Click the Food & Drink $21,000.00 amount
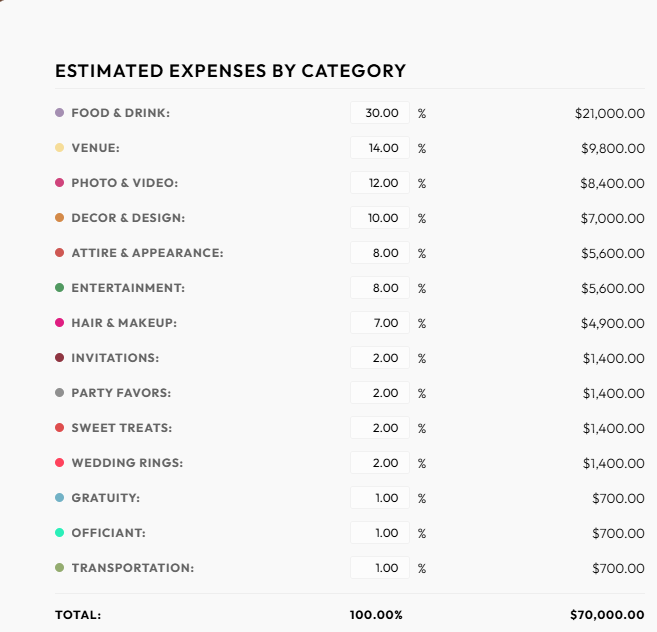The width and height of the screenshot is (657, 632). (x=609, y=114)
